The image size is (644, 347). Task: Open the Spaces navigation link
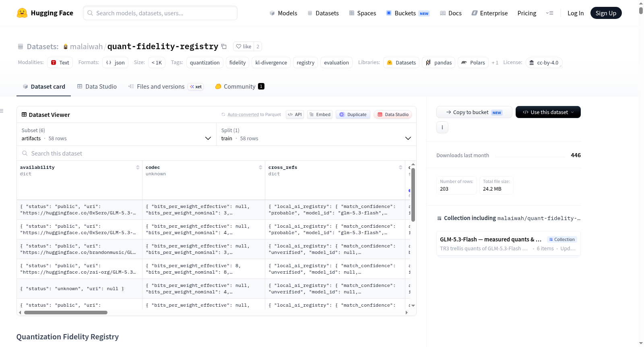coord(363,13)
